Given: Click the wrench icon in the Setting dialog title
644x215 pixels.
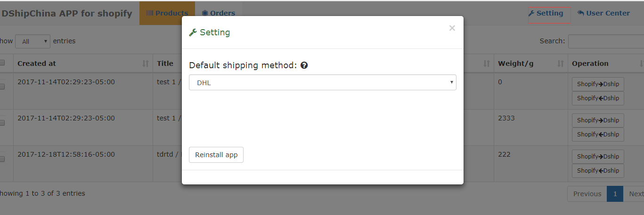Looking at the screenshot, I should click(193, 32).
